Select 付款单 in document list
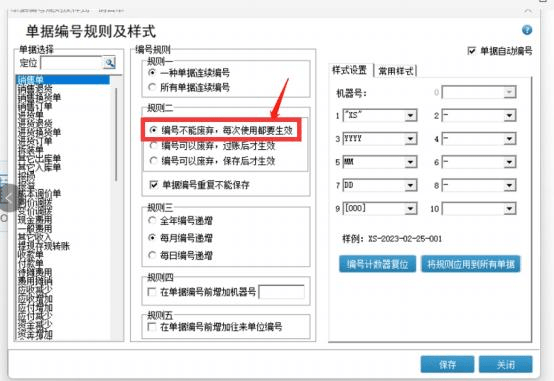This screenshot has width=554, height=381. click(x=31, y=263)
